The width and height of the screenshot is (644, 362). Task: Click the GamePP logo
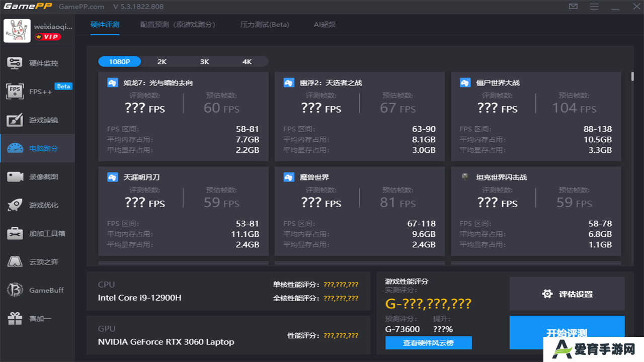[28, 7]
